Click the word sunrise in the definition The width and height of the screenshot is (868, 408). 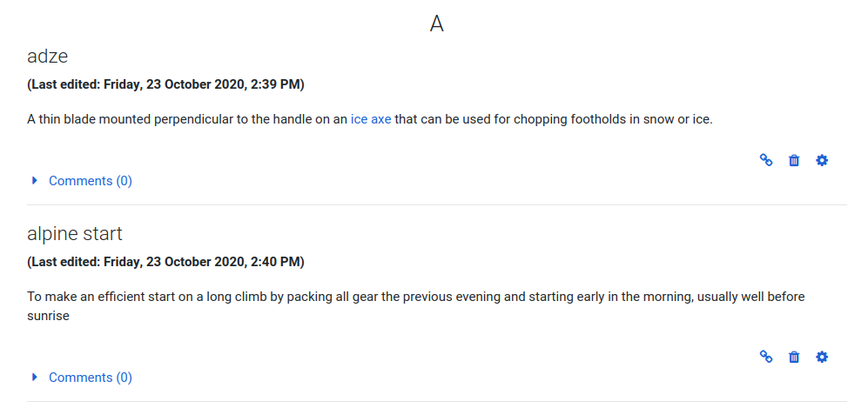coord(48,318)
